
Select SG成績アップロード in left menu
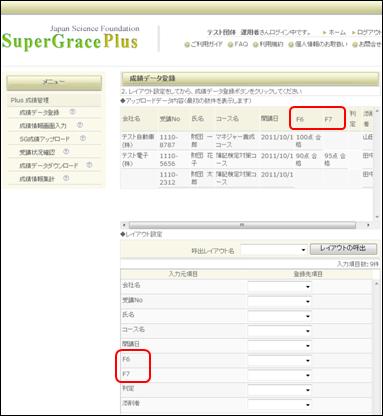click(x=45, y=139)
